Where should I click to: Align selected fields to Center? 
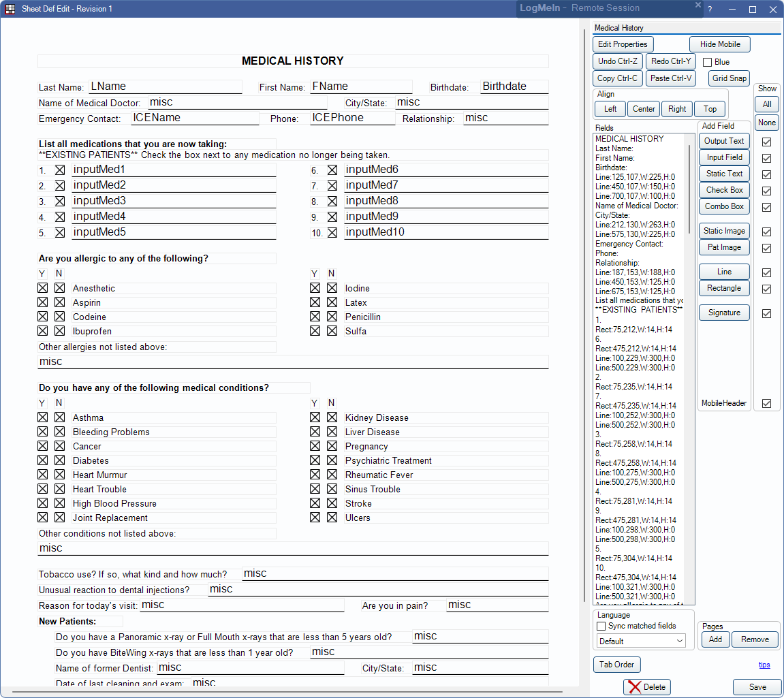point(644,109)
